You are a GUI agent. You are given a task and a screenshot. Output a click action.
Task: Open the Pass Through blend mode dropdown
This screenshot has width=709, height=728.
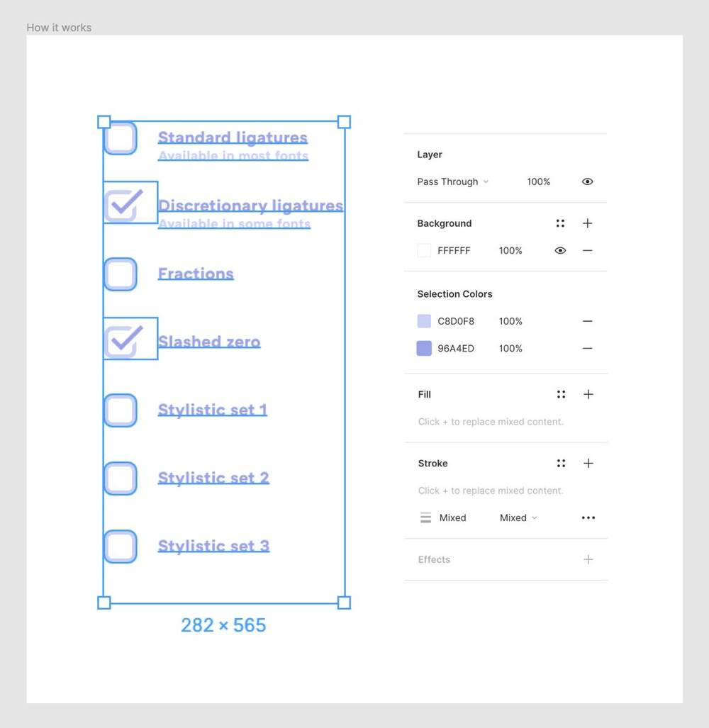[x=452, y=181]
